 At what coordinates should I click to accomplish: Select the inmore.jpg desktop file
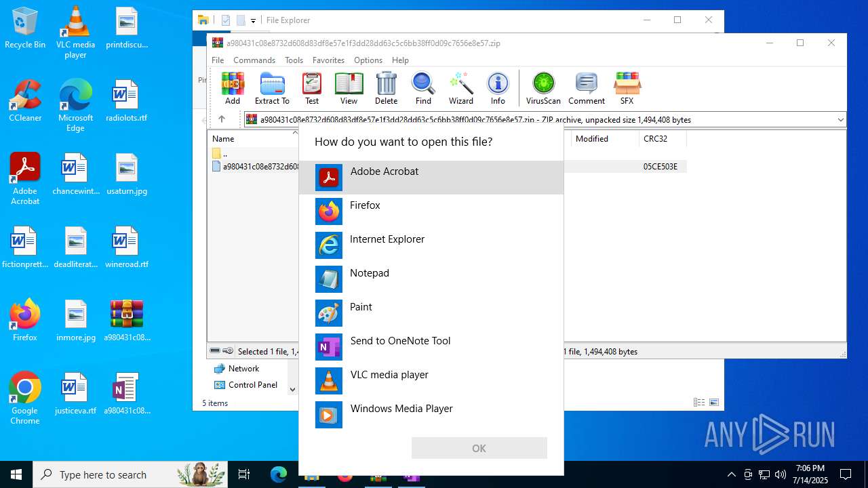(75, 321)
